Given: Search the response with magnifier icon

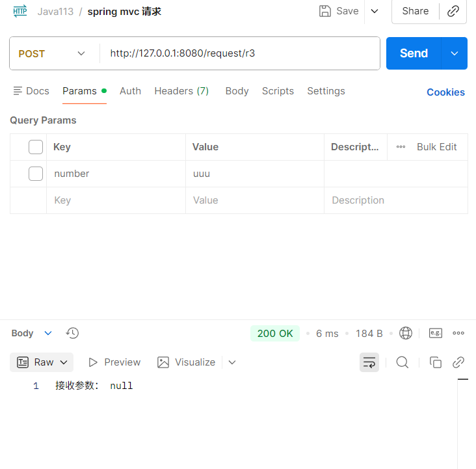Looking at the screenshot, I should pyautogui.click(x=403, y=362).
